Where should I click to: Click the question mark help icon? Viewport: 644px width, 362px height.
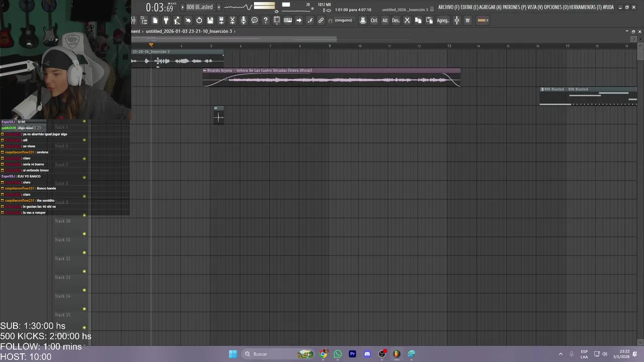click(266, 20)
